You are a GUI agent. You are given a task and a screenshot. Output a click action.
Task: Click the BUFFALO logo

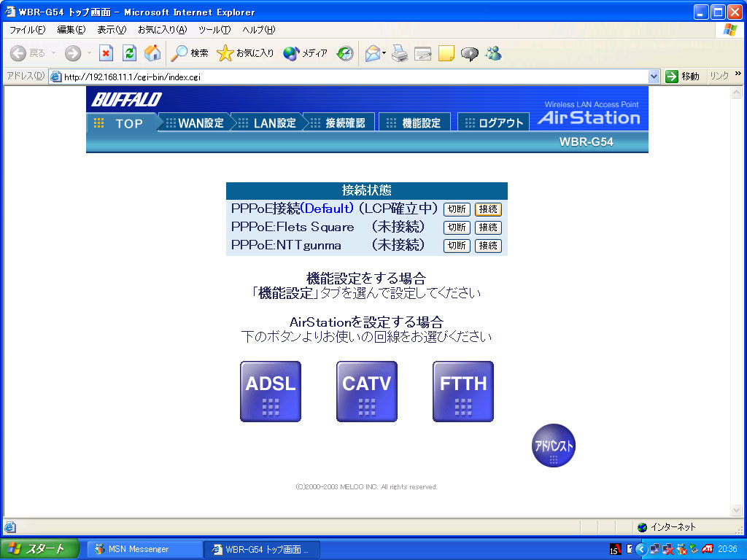[x=127, y=99]
